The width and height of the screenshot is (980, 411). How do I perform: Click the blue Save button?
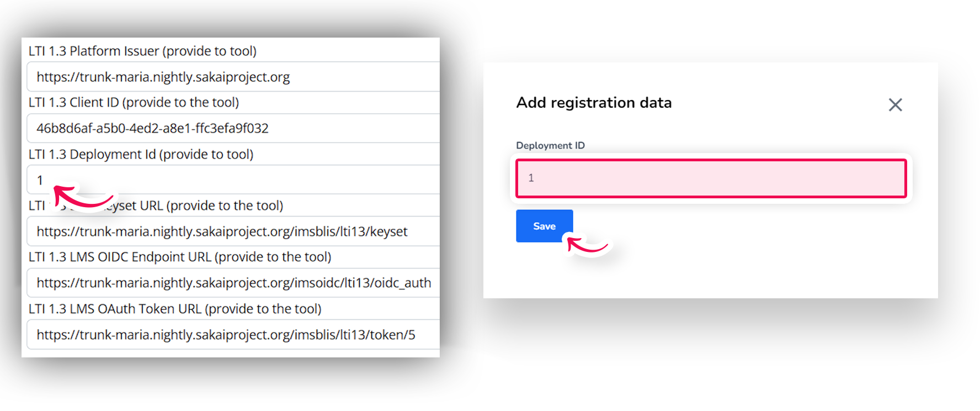pyautogui.click(x=544, y=226)
